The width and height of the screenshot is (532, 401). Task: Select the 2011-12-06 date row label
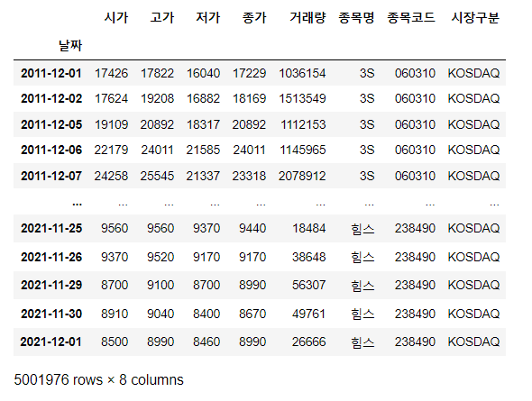click(51, 150)
